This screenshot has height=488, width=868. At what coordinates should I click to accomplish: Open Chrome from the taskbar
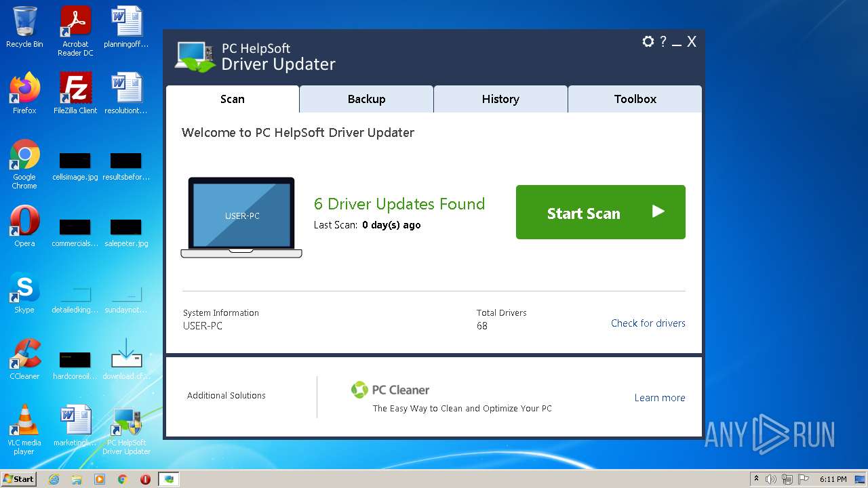point(122,479)
